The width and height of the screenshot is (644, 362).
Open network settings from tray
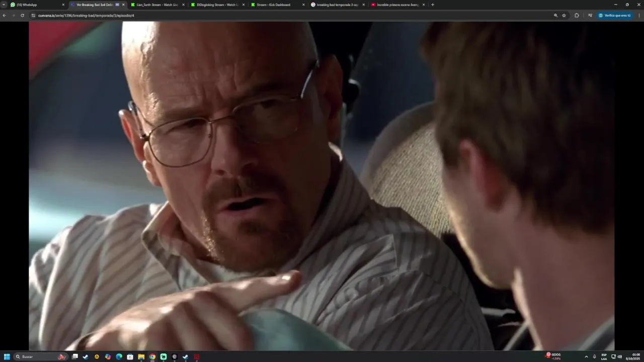click(613, 357)
